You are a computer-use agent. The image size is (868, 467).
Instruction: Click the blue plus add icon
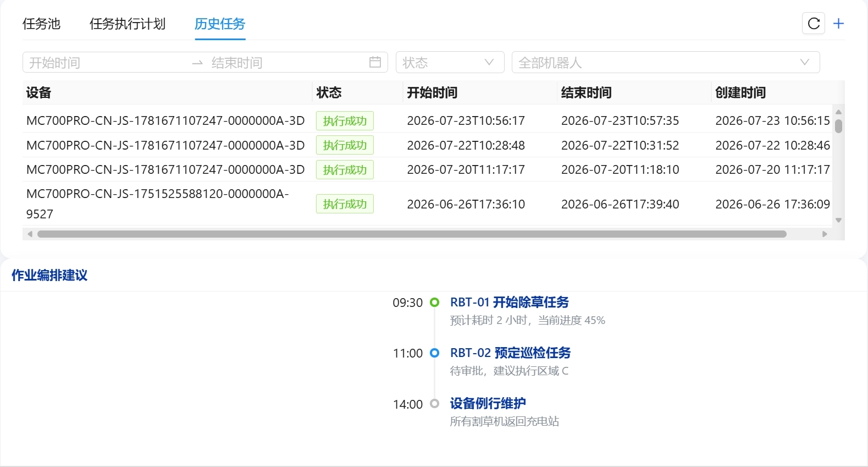coord(838,24)
